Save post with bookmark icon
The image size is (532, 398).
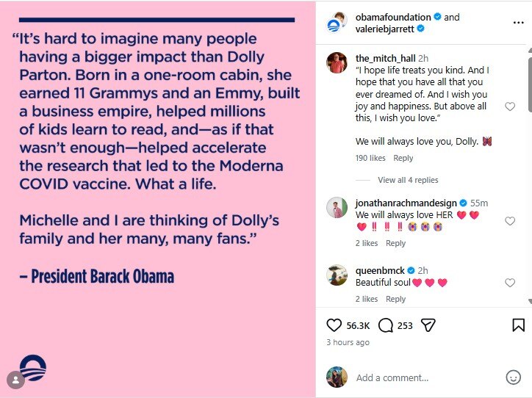[x=518, y=325]
